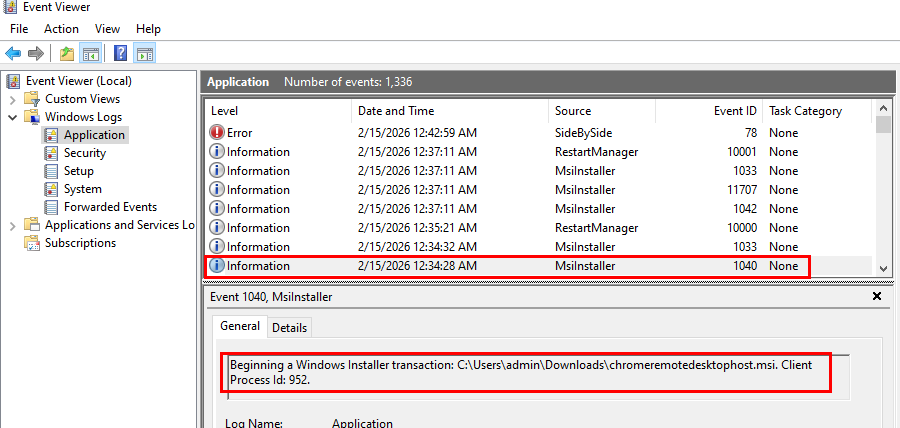
Task: Click the Custom Views folder icon
Action: [x=32, y=99]
